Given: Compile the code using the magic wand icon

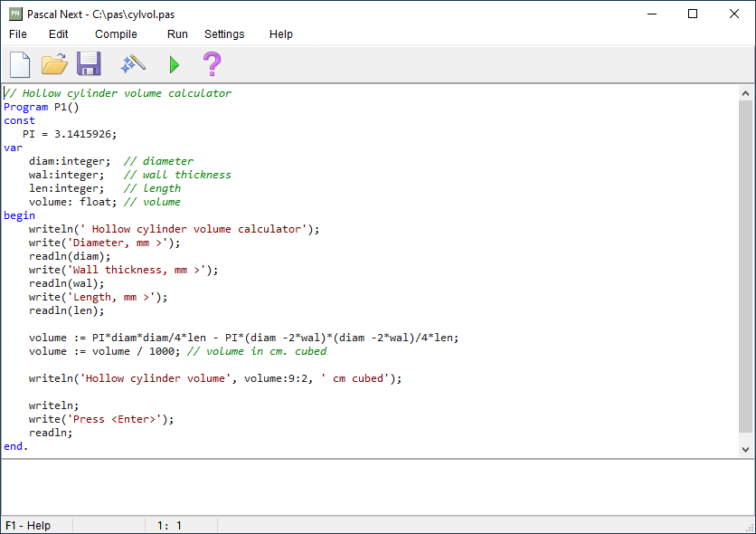Looking at the screenshot, I should tap(133, 64).
